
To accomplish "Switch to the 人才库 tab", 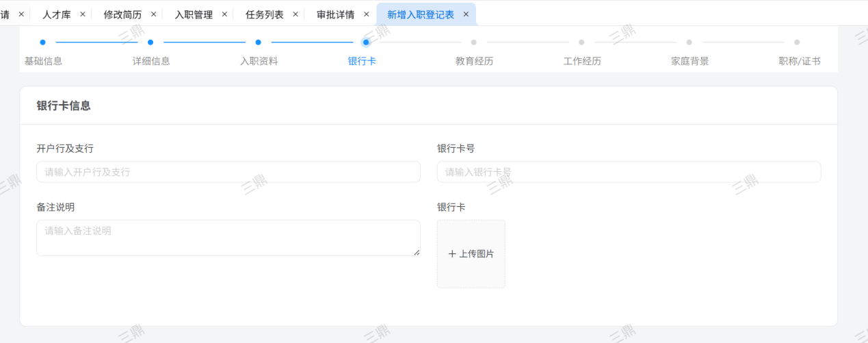I will [x=57, y=14].
